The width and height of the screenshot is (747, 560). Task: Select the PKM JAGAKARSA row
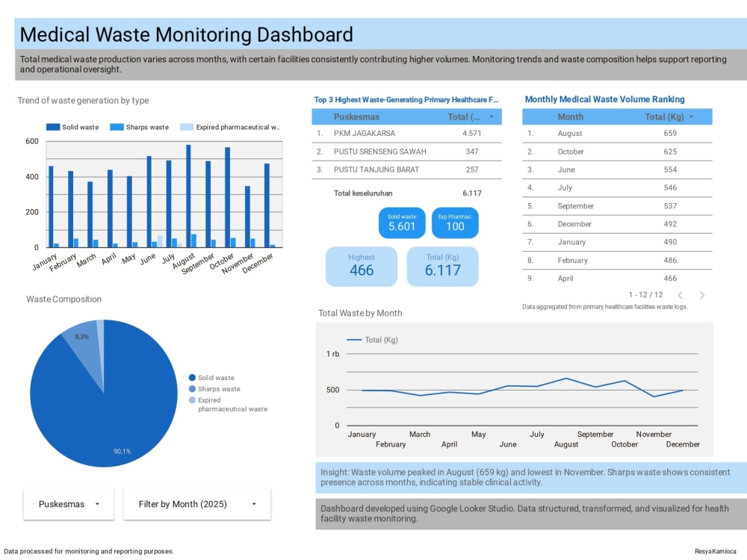coord(406,134)
